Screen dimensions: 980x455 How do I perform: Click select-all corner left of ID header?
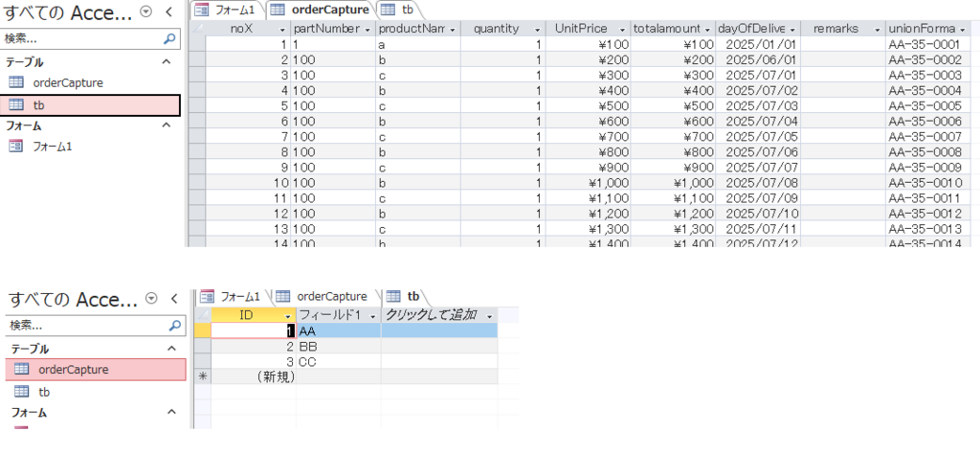(x=201, y=314)
